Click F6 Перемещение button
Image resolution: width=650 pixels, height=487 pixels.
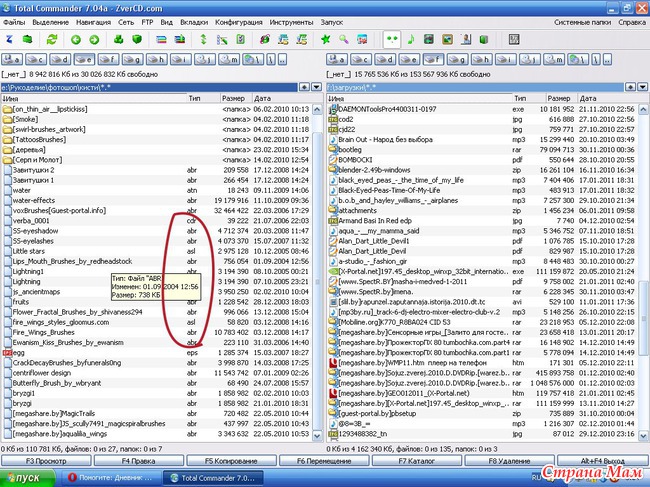tap(324, 461)
